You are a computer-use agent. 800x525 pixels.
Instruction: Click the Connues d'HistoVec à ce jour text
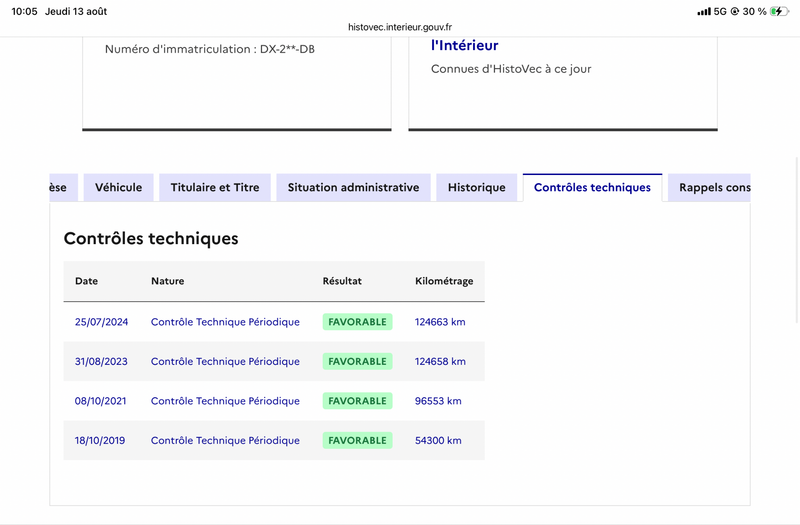(511, 69)
